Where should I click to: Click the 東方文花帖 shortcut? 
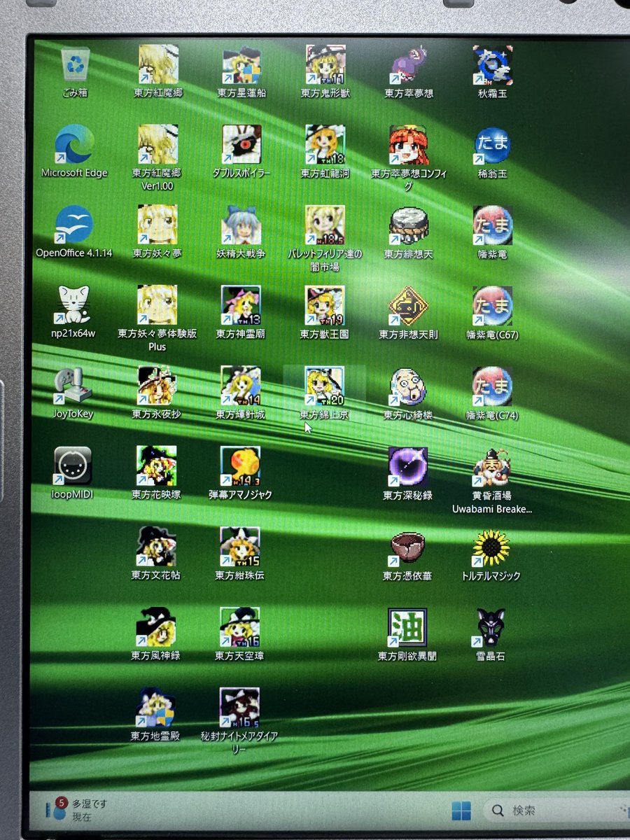pos(156,546)
